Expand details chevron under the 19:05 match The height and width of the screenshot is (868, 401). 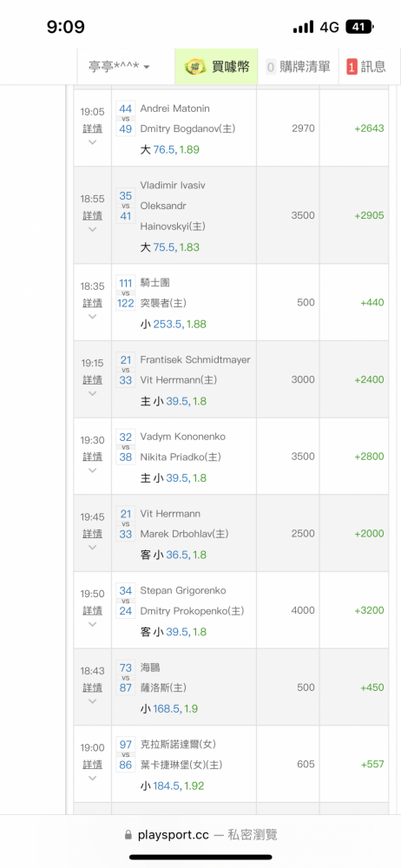click(93, 142)
